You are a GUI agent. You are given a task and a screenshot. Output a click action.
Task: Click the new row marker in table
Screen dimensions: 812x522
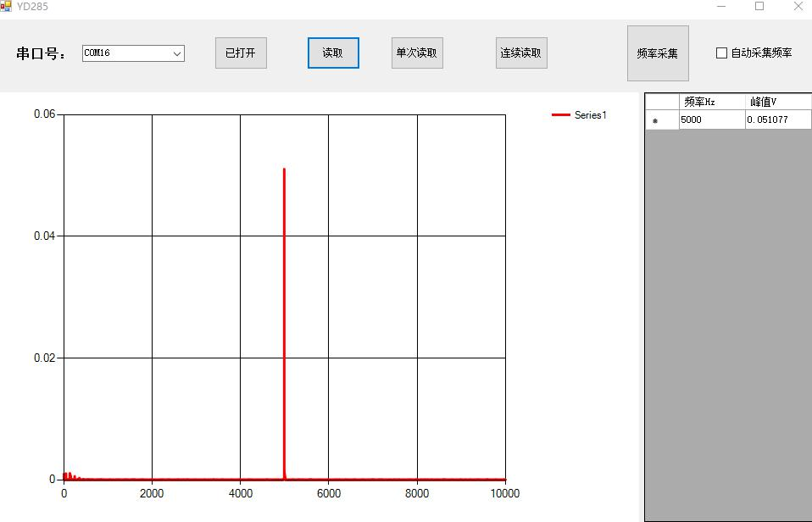(662, 119)
